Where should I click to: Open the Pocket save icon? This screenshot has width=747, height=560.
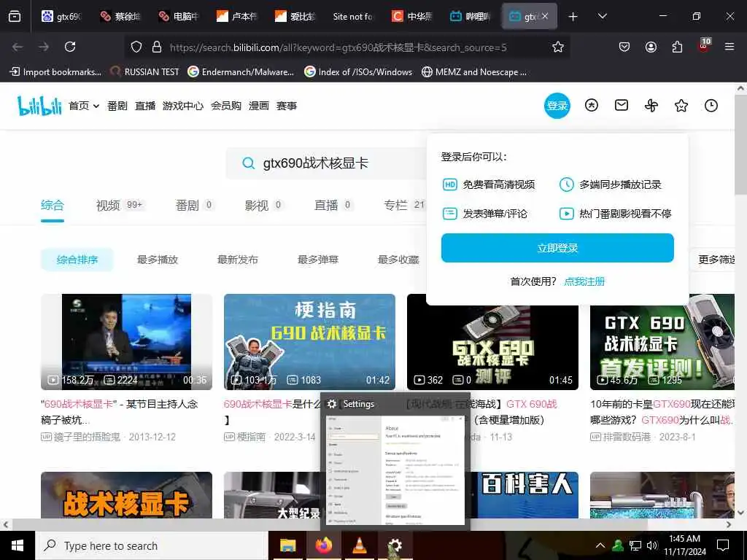pyautogui.click(x=624, y=47)
